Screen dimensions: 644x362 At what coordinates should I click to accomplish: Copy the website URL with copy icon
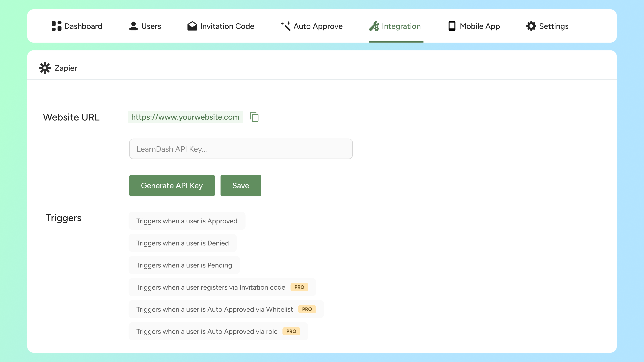(254, 117)
